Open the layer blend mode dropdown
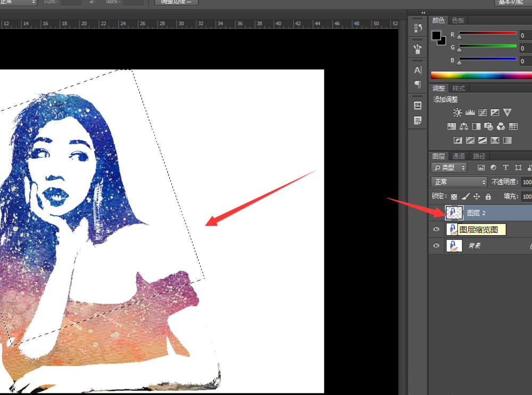Viewport: 532px width, 395px height. (x=460, y=182)
